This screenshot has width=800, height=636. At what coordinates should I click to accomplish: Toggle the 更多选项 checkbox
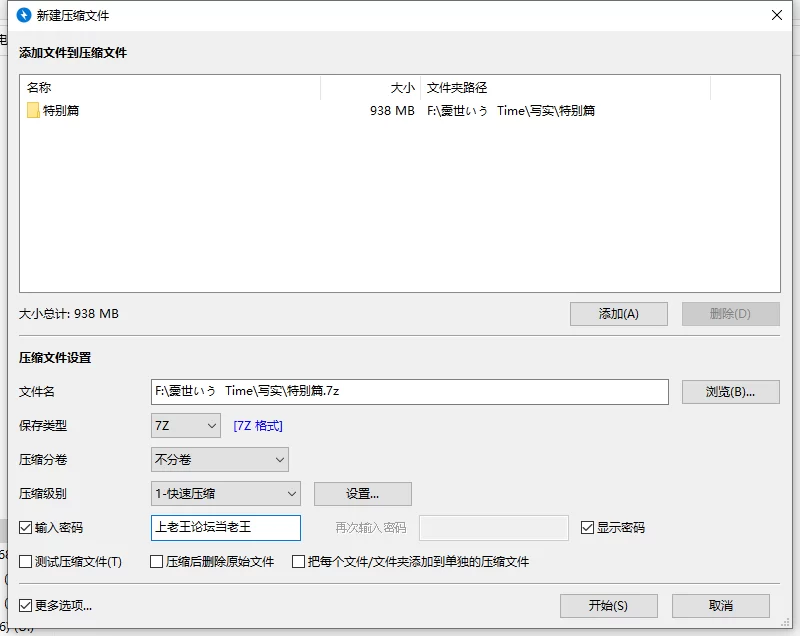coord(26,605)
